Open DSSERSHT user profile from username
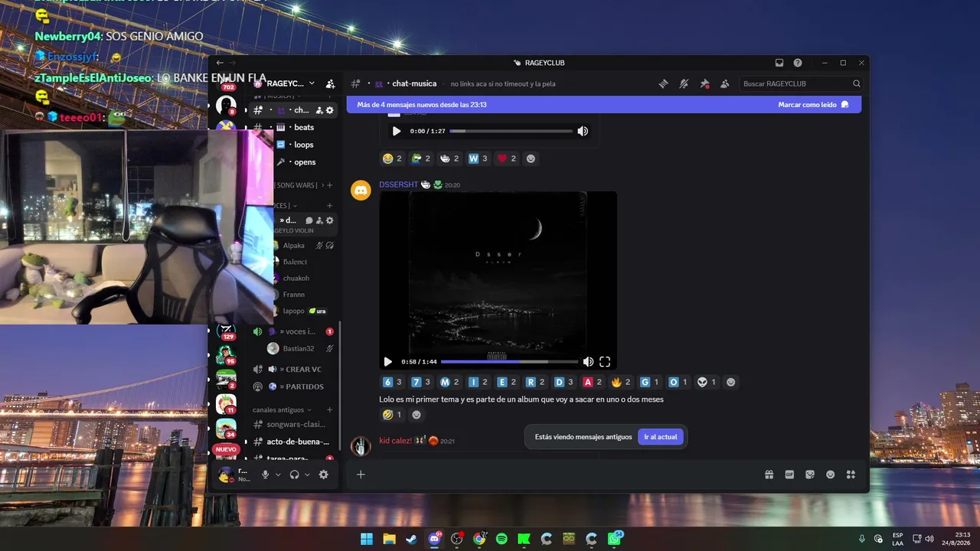 point(399,184)
